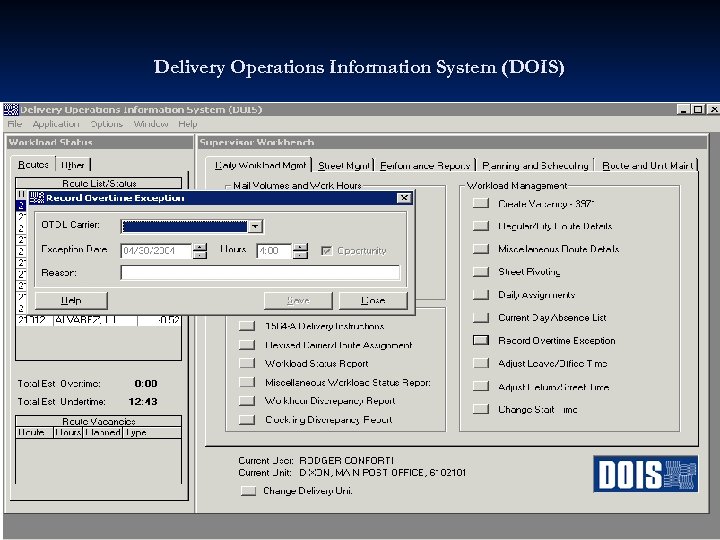Select the Route and Unit Maint tab

647,165
